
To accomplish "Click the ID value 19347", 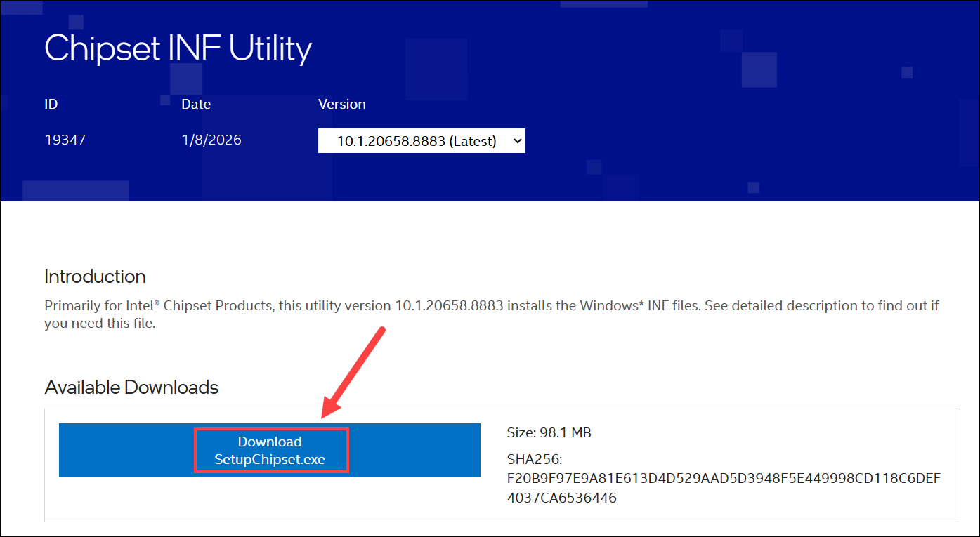I will point(65,140).
